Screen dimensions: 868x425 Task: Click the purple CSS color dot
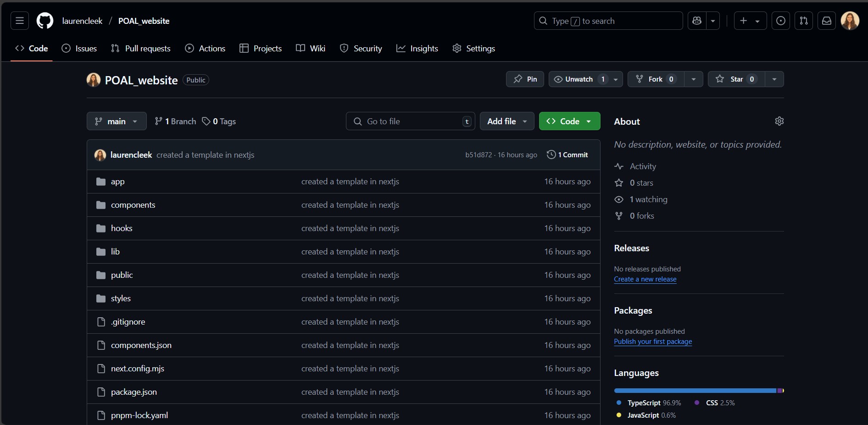[697, 403]
